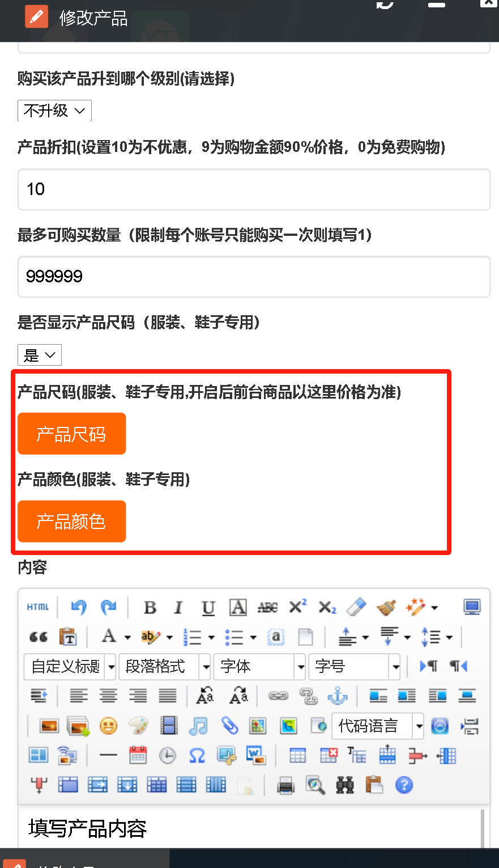The image size is (499, 868).
Task: Insert a video using the film icon
Action: click(169, 726)
